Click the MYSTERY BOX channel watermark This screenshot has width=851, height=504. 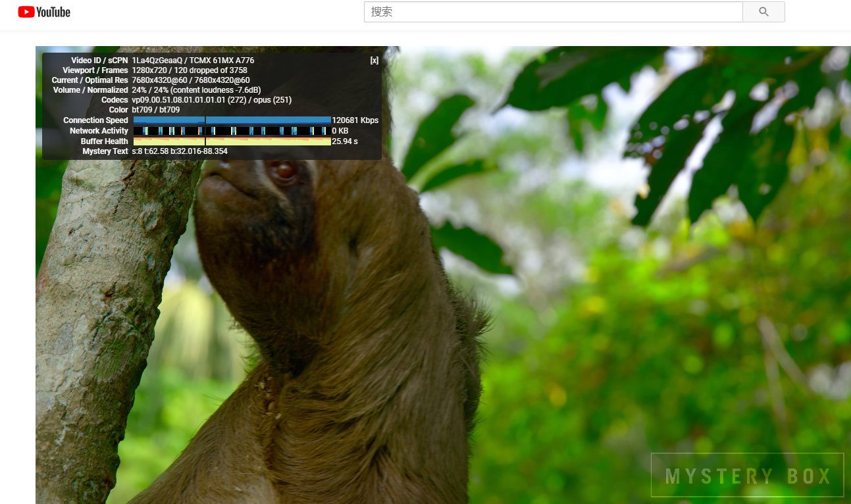(747, 475)
